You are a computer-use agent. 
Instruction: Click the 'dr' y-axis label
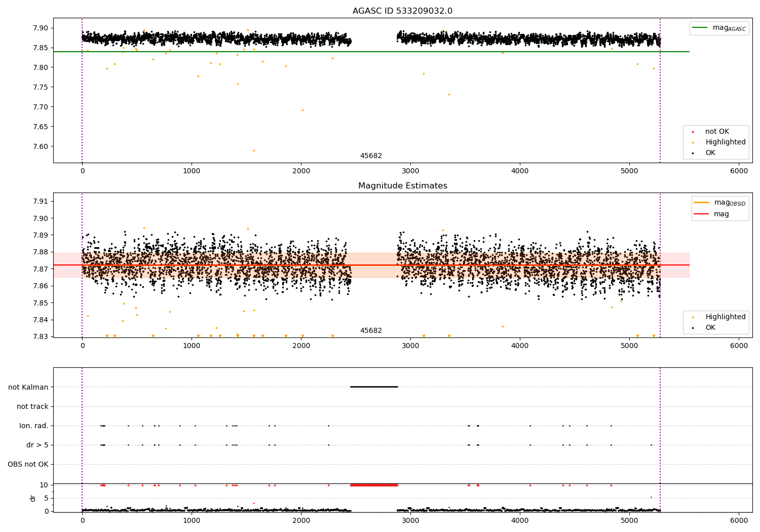(x=33, y=498)
